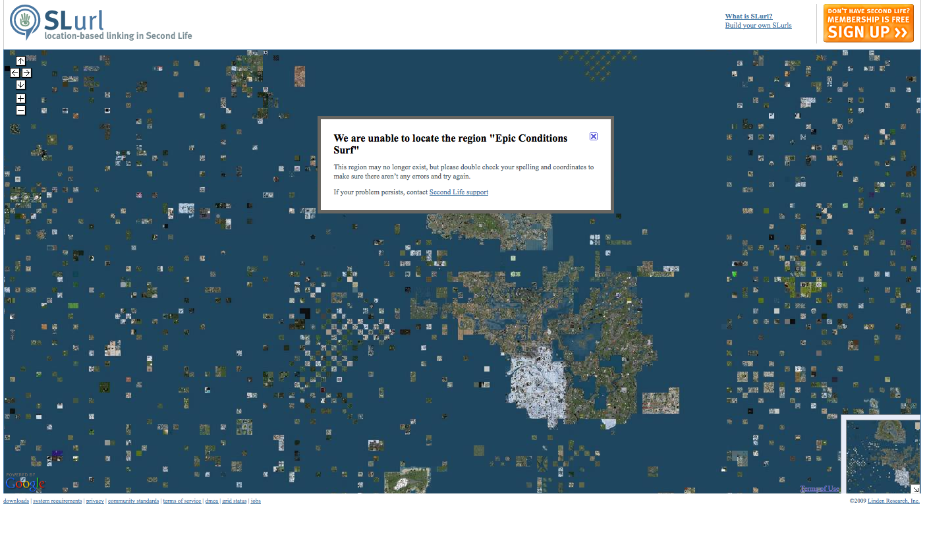Viewport: 927px width, 560px height.
Task: Click the overview mini-map thumbnail
Action: click(880, 455)
